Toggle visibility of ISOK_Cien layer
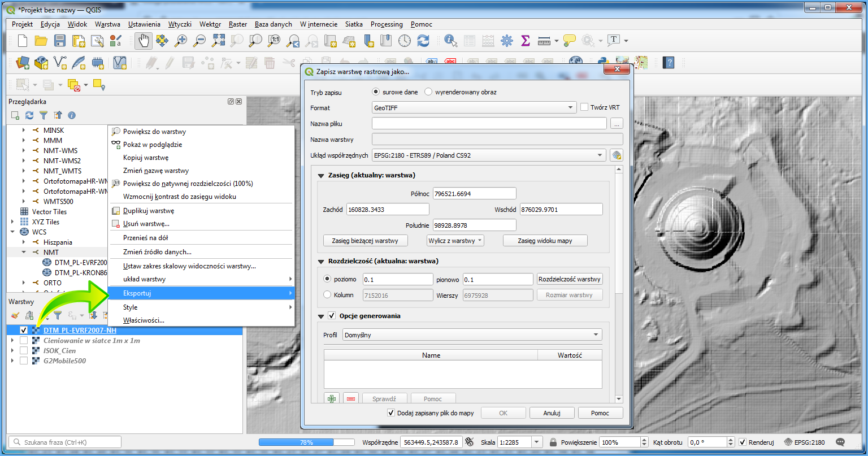Viewport: 868px width, 456px height. [24, 350]
